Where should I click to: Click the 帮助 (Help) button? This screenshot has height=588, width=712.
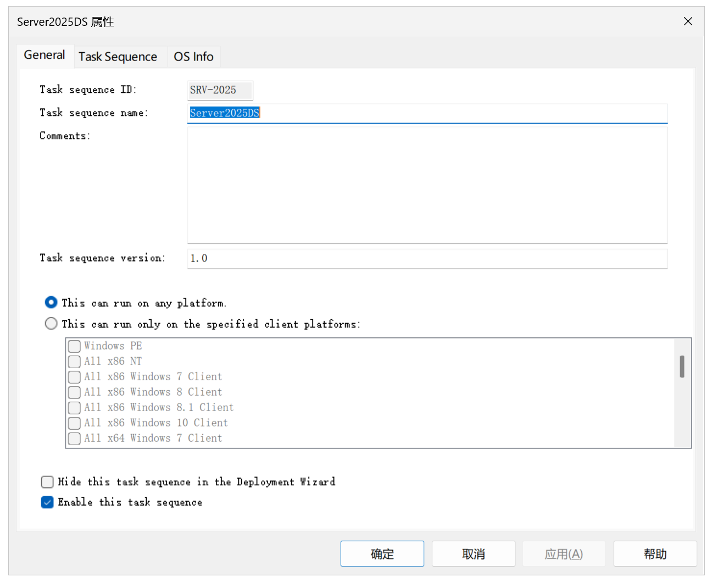655,554
